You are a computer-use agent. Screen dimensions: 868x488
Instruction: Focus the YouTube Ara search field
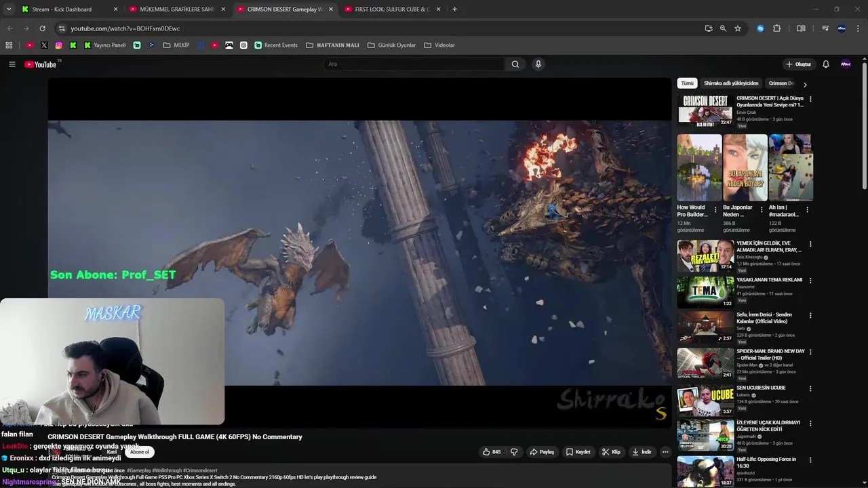[414, 64]
